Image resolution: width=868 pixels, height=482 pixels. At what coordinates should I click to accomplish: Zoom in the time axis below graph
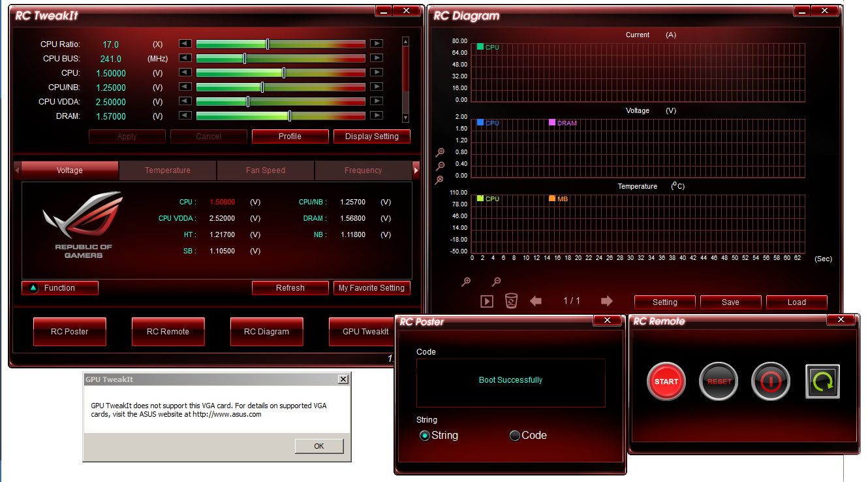click(x=466, y=281)
